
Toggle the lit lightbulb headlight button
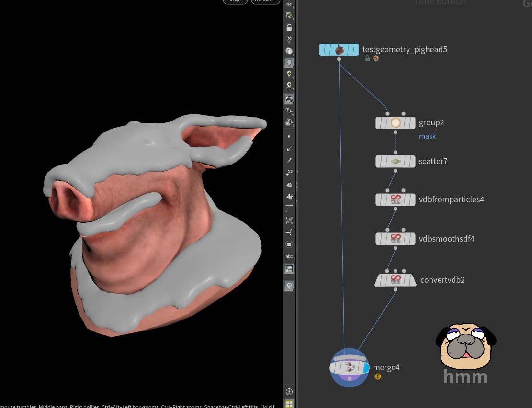[289, 63]
